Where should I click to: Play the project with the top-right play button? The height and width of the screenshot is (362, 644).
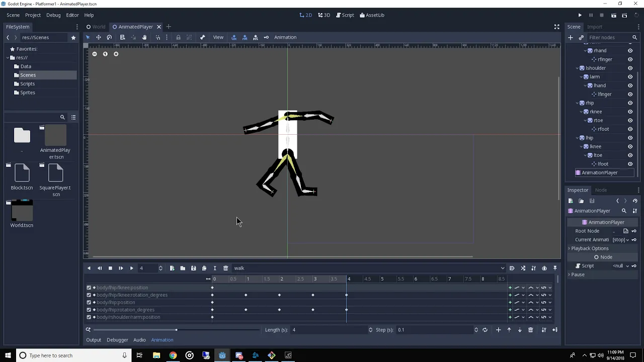(x=580, y=15)
